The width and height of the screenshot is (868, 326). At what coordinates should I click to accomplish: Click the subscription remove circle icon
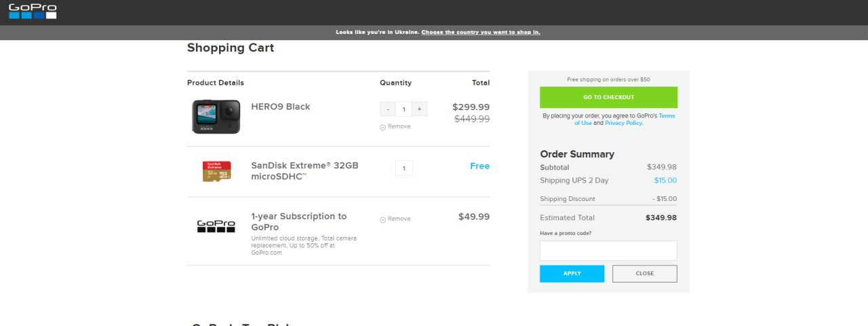pos(382,219)
